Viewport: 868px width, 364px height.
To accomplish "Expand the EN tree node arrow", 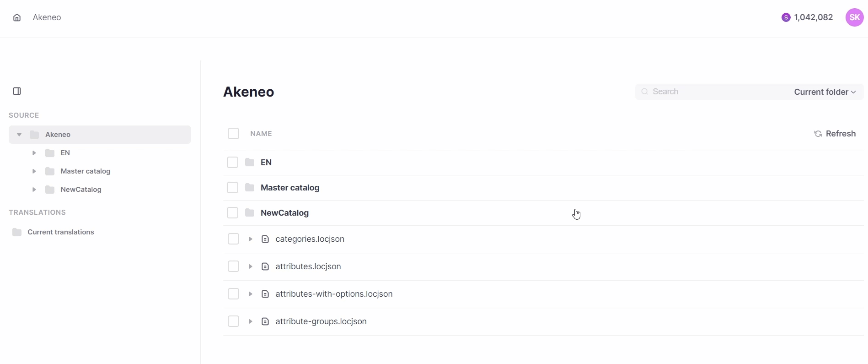I will point(34,153).
